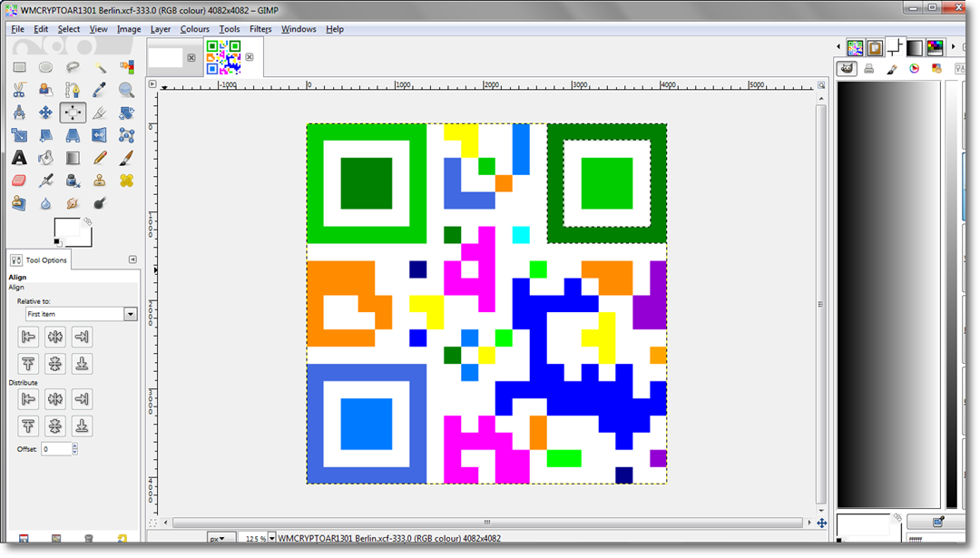The width and height of the screenshot is (980, 558).
Task: Select the Dodge/Burn tool
Action: (100, 203)
